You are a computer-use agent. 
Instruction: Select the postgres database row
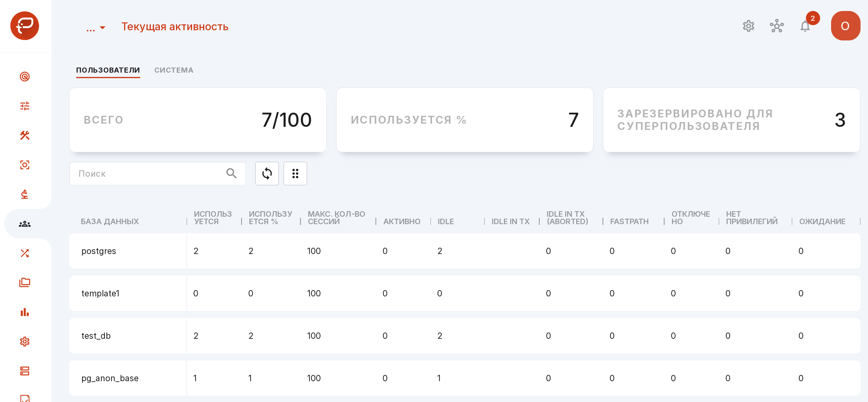click(x=465, y=251)
